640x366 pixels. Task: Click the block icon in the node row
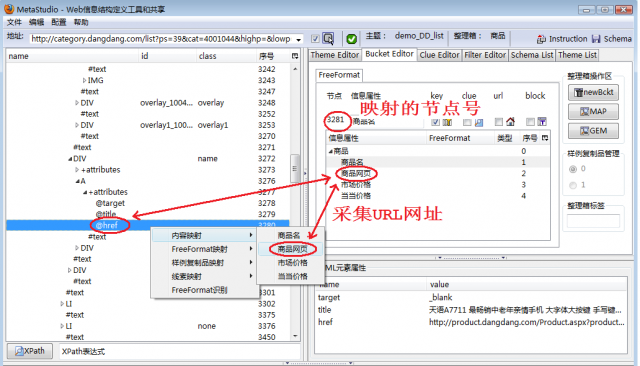(x=542, y=122)
